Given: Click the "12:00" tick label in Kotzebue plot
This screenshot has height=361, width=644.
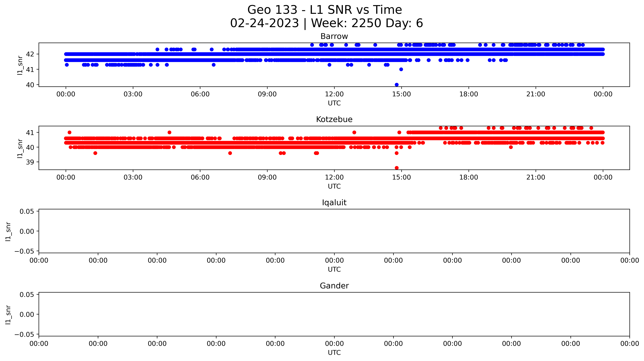Looking at the screenshot, I should coord(334,178).
